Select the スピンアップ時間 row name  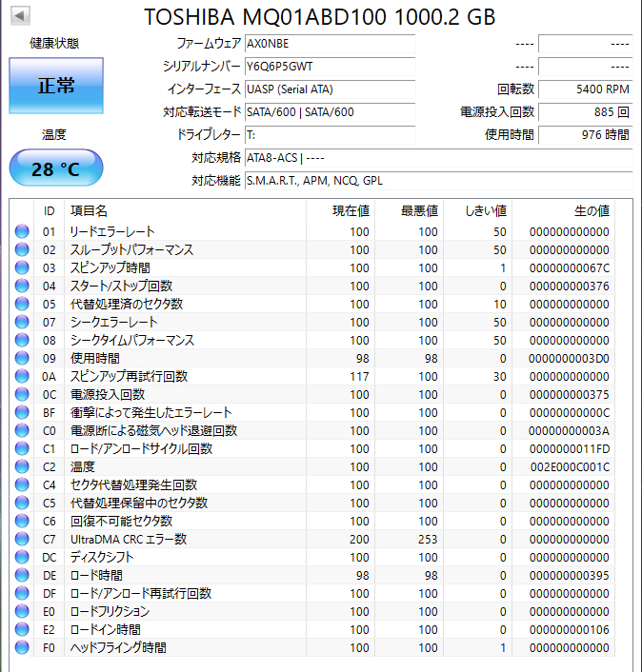[110, 267]
